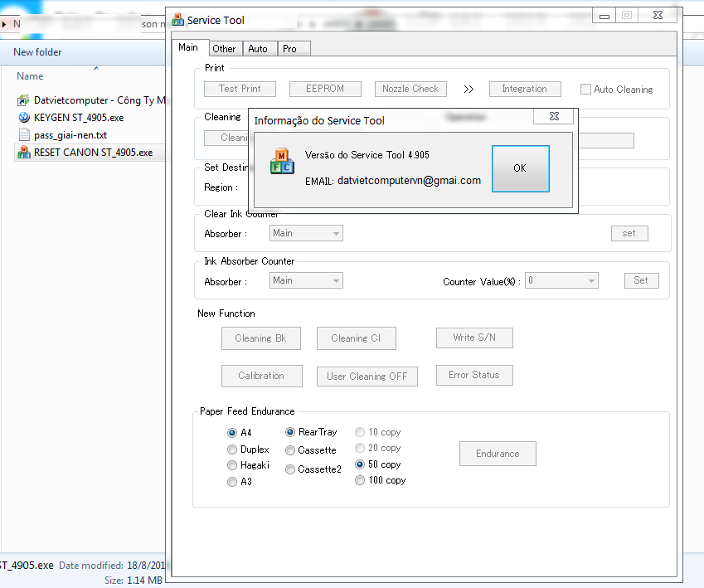
Task: Select the 100 copy radio button
Action: tap(360, 480)
